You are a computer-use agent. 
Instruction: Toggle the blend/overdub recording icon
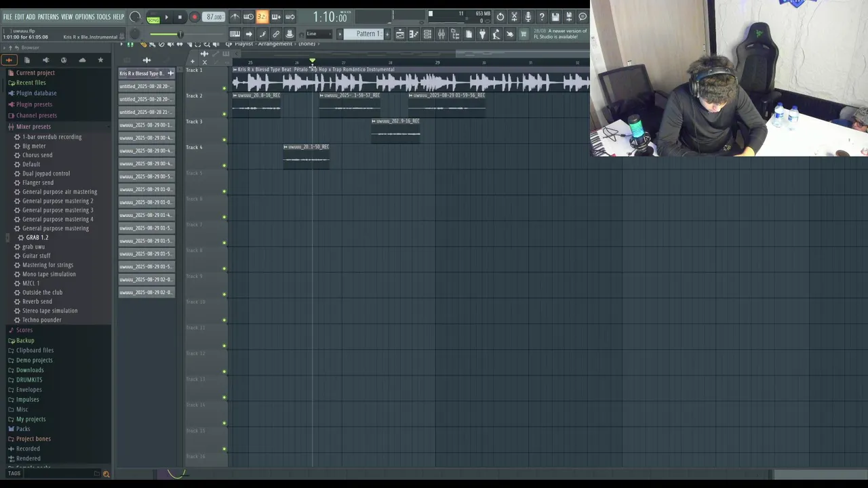point(276,17)
